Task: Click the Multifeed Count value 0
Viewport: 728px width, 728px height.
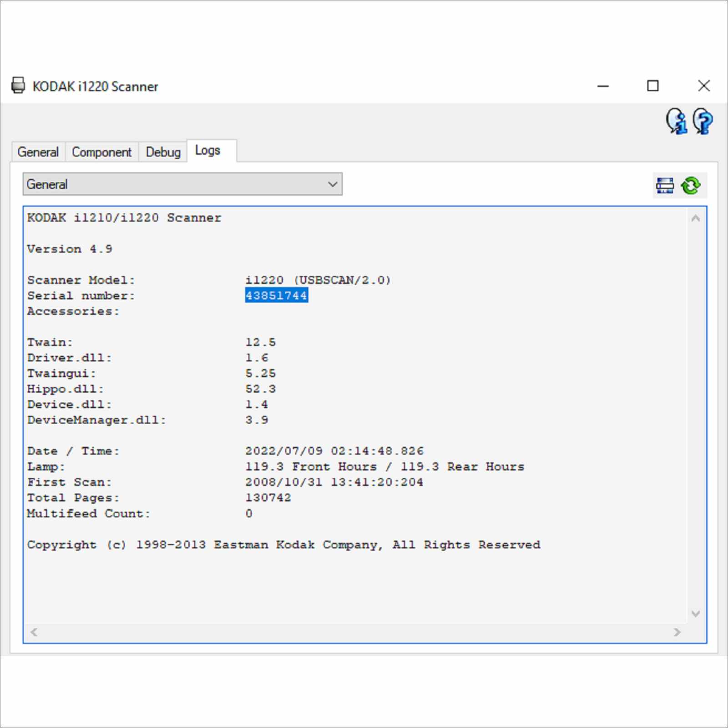Action: [x=249, y=513]
